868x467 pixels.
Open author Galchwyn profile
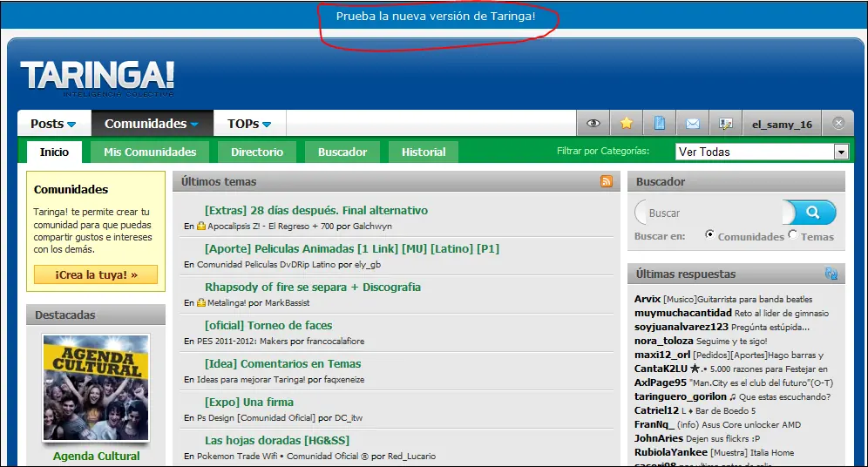(x=372, y=226)
